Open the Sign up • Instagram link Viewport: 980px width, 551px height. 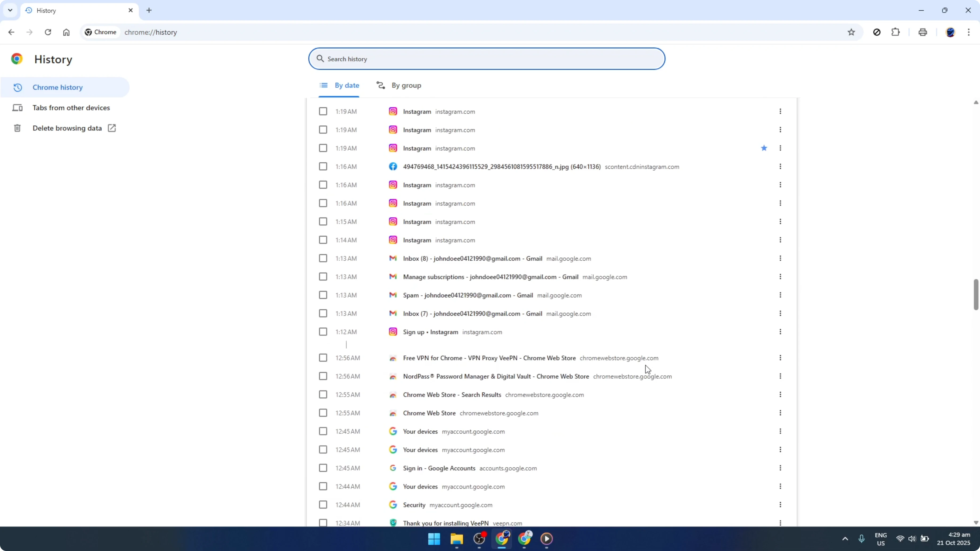point(430,332)
